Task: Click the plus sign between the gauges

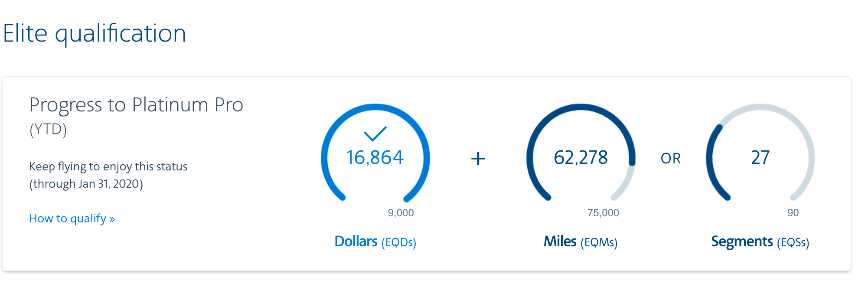Action: pyautogui.click(x=478, y=159)
